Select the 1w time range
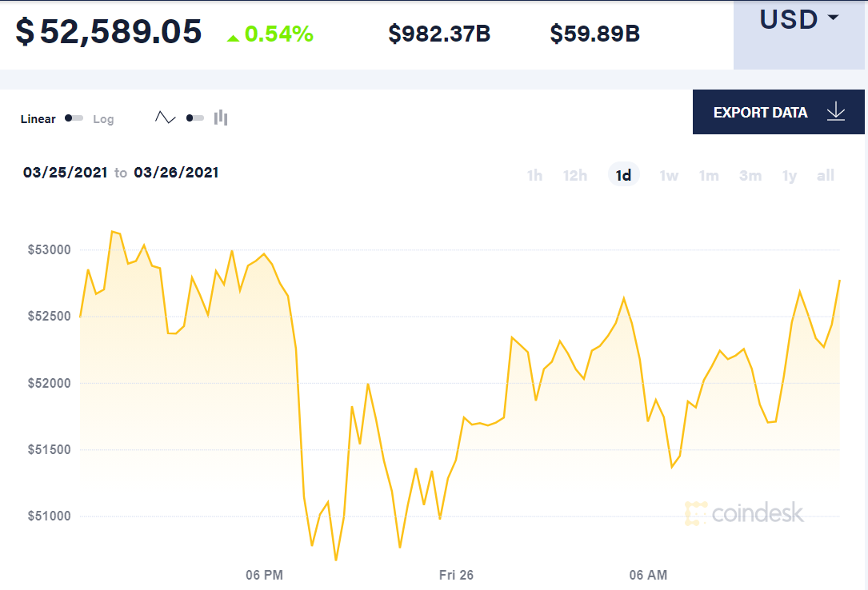Viewport: 868px width, 590px height. 669,175
